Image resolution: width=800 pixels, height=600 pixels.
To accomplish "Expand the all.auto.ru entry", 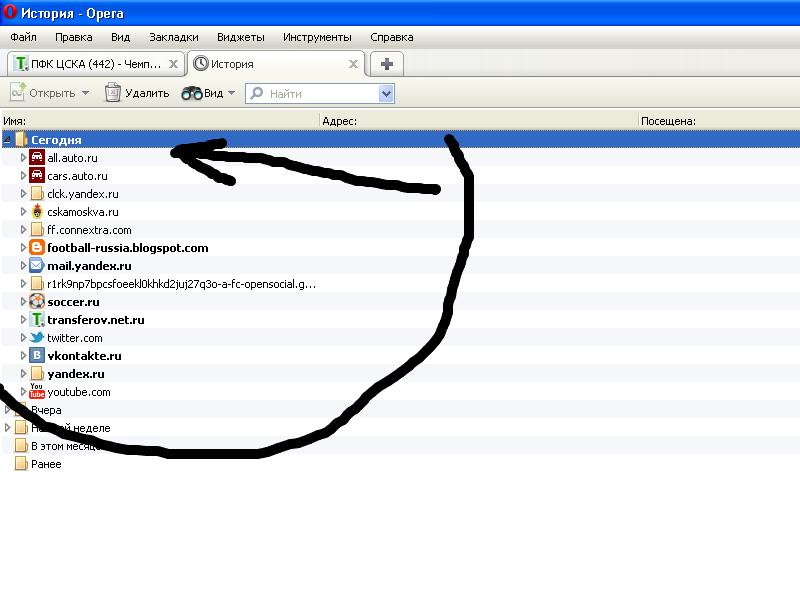I will [23, 158].
